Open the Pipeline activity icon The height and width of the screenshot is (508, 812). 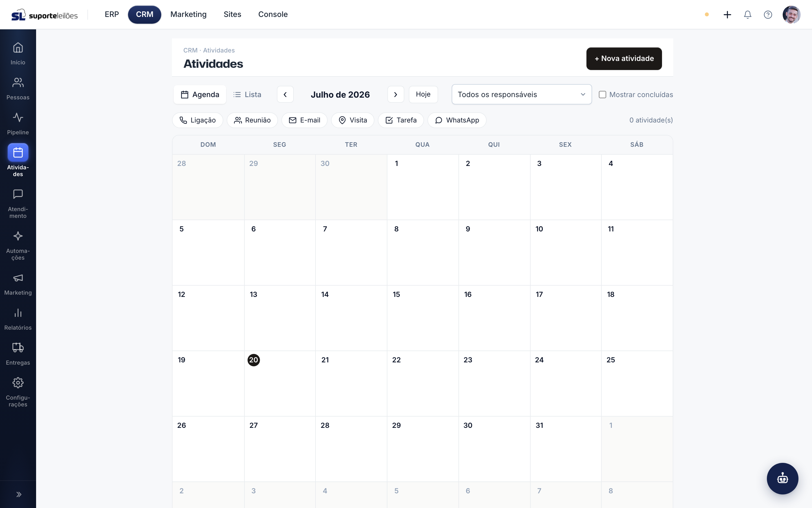[18, 118]
